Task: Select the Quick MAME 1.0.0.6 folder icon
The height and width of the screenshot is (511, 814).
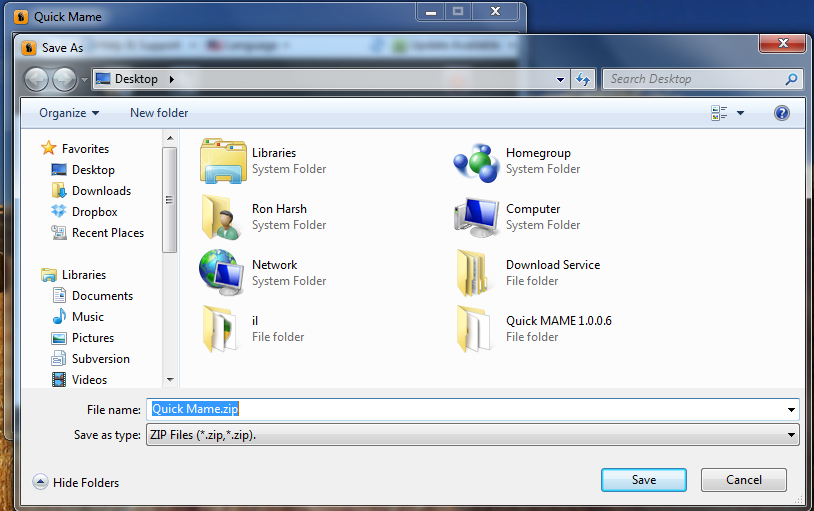Action: [473, 329]
